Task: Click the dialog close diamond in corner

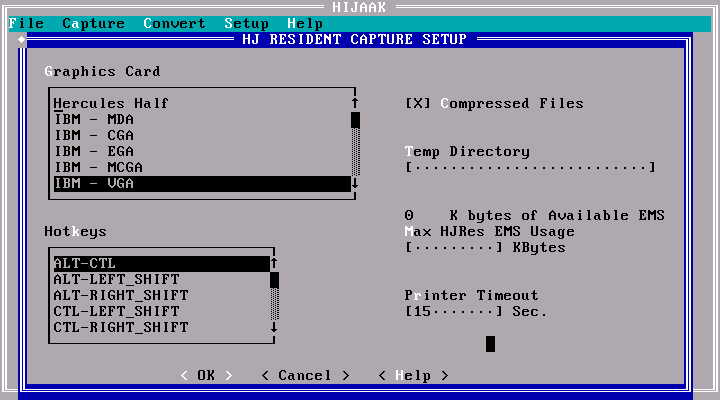Action: (22, 40)
